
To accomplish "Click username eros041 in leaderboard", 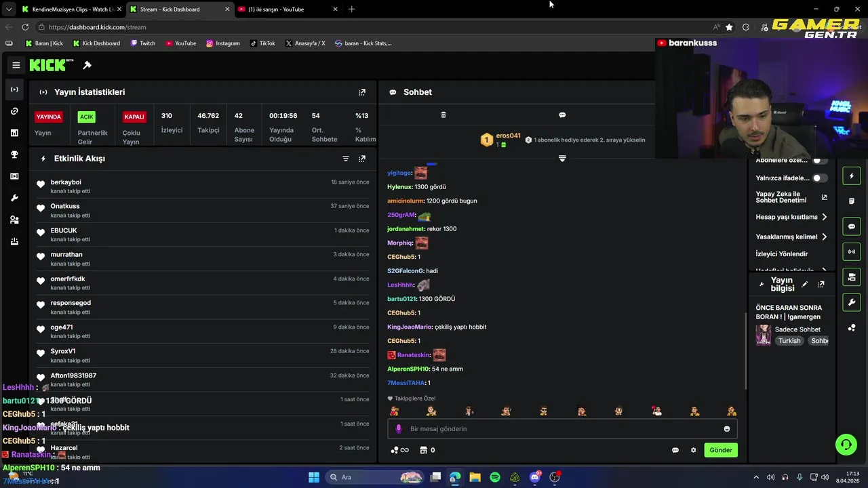I will click(508, 136).
